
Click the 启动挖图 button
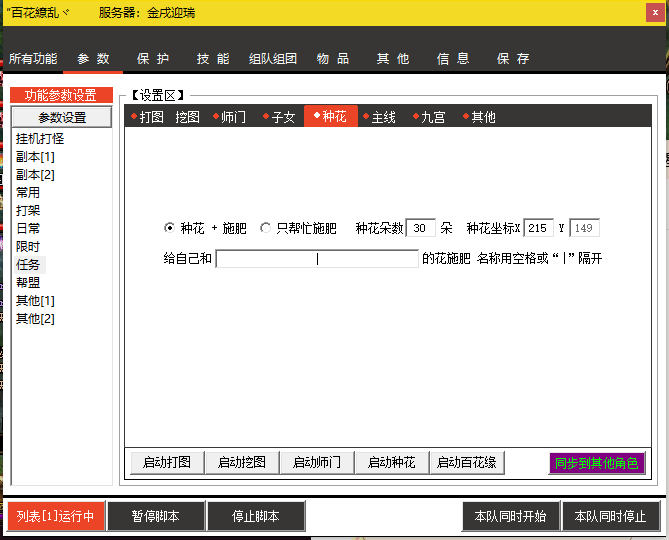coord(242,462)
